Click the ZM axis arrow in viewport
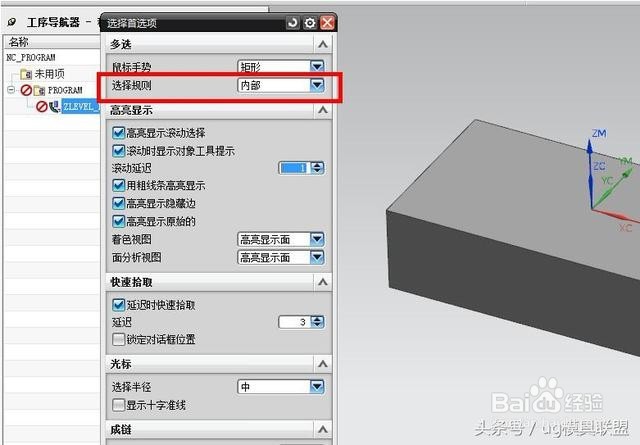 point(590,148)
